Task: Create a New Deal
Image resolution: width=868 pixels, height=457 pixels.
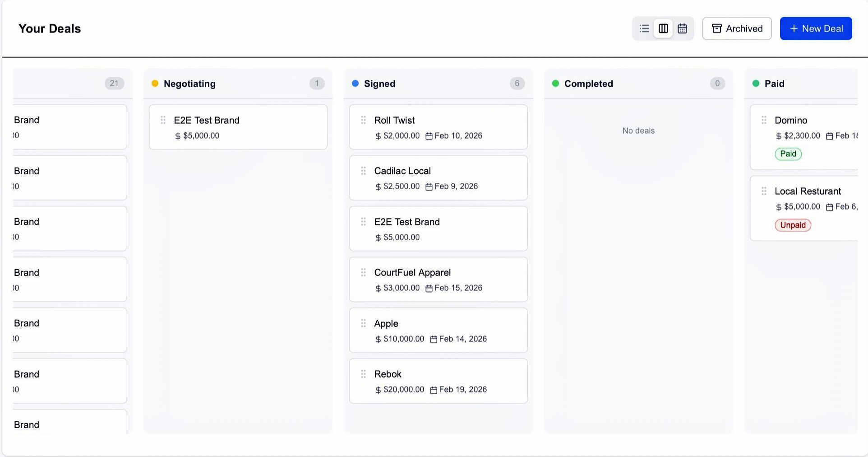Action: [815, 28]
